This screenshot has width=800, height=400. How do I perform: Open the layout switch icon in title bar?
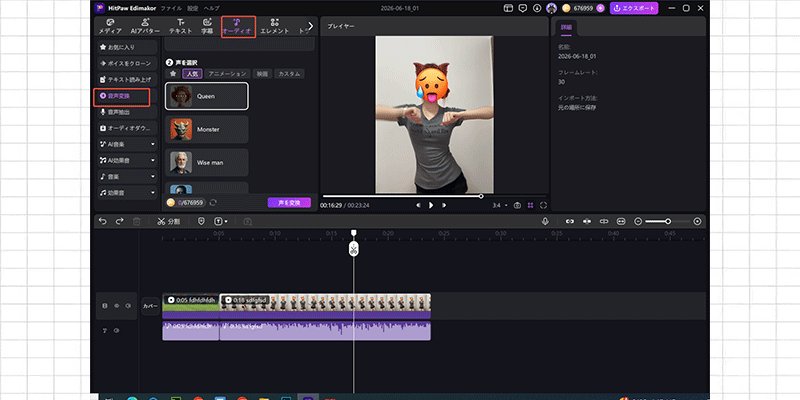(x=508, y=8)
